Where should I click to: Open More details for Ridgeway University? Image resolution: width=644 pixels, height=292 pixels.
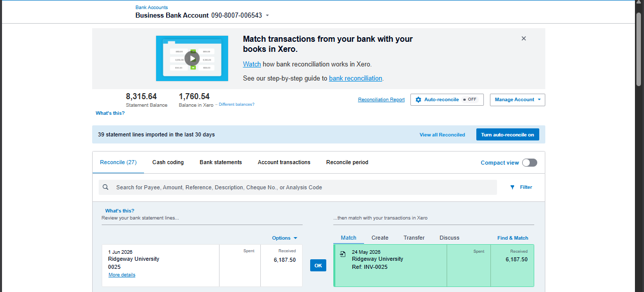[x=122, y=275]
